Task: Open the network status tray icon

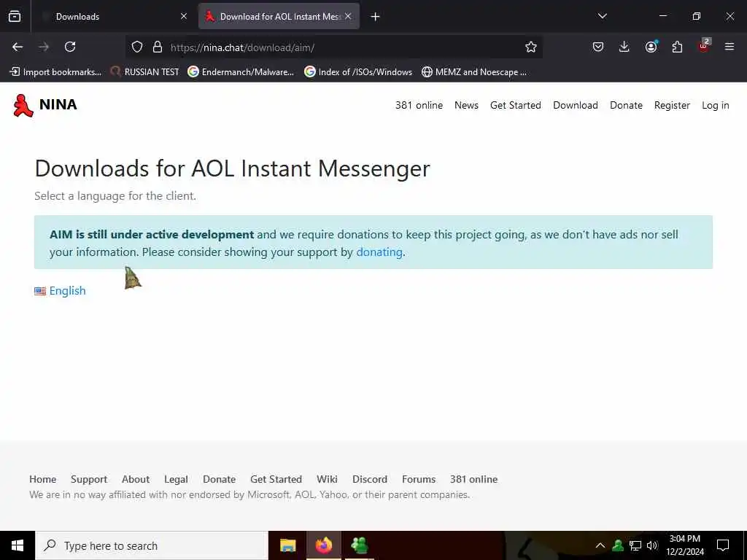Action: coord(635,545)
